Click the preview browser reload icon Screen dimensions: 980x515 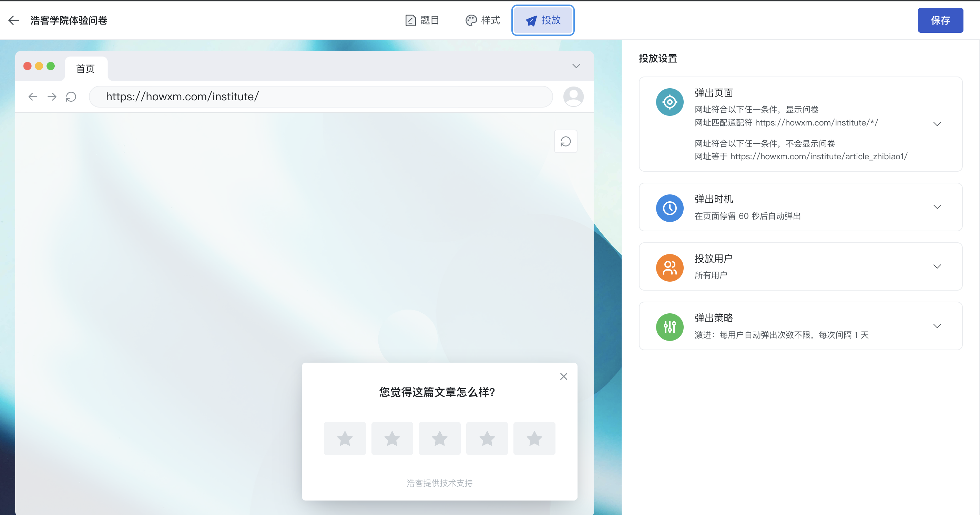point(71,97)
